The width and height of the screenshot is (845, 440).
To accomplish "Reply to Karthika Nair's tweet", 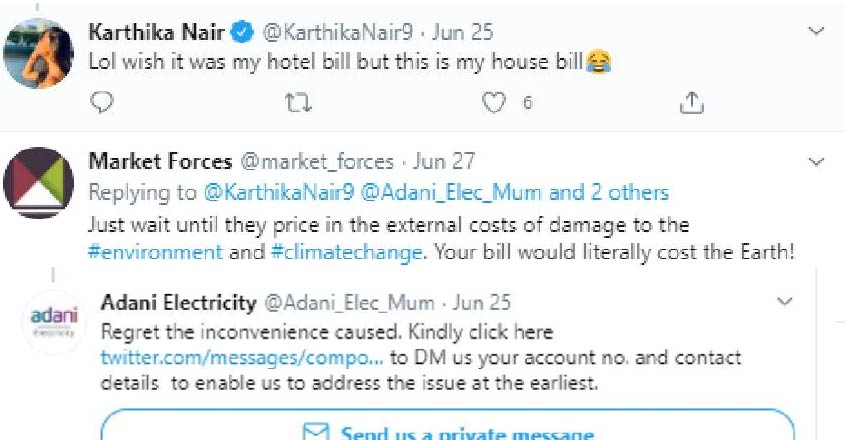I will coord(101,101).
